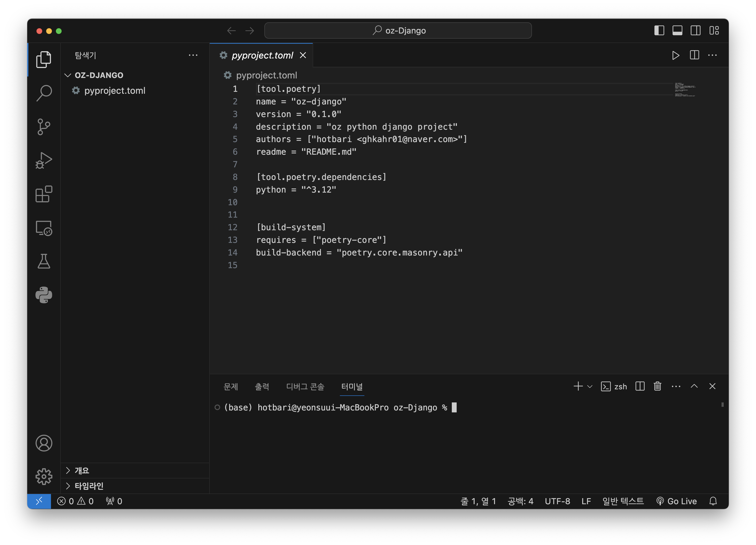The image size is (756, 545).
Task: Open the Explorer view in activity bar
Action: click(44, 59)
